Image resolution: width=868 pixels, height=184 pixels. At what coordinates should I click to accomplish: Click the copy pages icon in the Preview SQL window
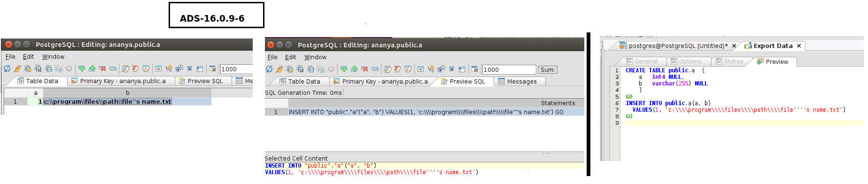click(321, 69)
